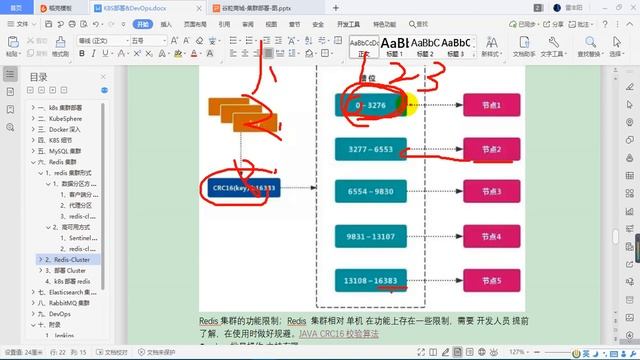Click the Save icon in quick access toolbar
Image resolution: width=640 pixels, height=360 pixels.
coord(49,24)
